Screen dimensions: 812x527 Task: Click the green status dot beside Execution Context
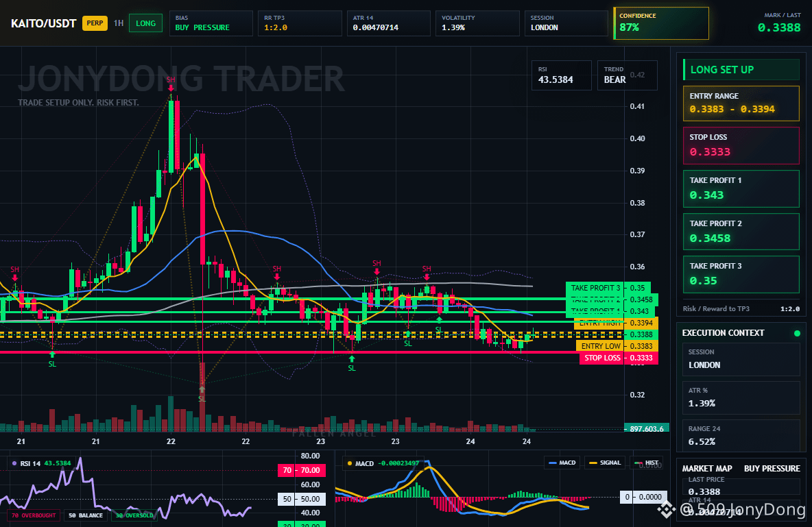(x=797, y=333)
